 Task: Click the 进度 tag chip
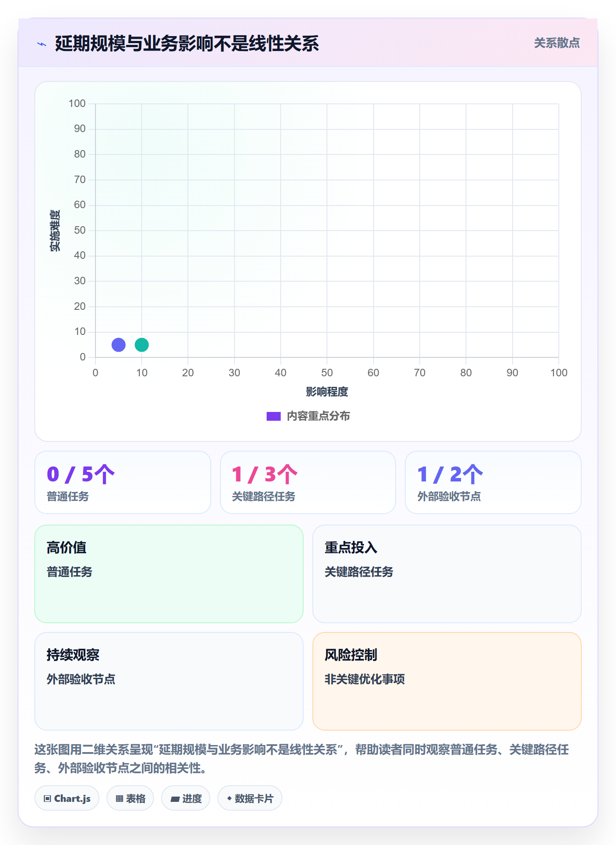tap(186, 798)
